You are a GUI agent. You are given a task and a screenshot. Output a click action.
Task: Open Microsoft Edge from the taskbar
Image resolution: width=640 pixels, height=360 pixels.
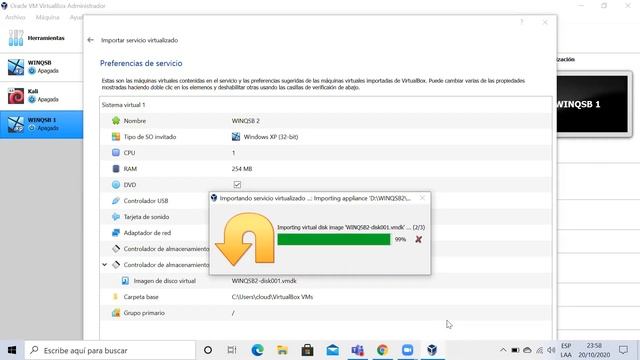click(x=257, y=350)
